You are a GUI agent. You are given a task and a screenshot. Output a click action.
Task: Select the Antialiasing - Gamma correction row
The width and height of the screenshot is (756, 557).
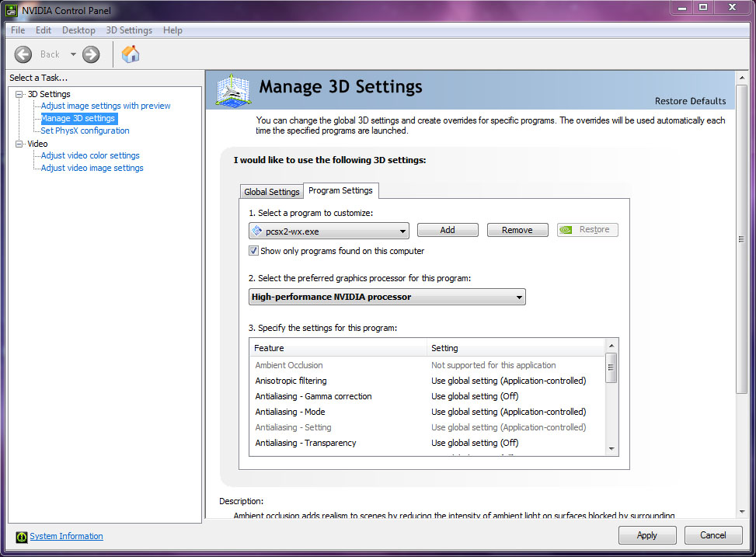(427, 396)
